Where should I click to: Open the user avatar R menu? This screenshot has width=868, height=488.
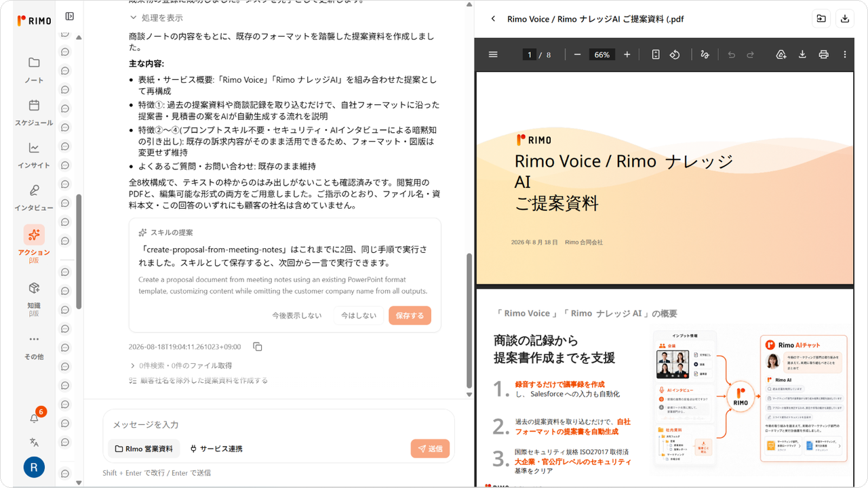click(34, 467)
